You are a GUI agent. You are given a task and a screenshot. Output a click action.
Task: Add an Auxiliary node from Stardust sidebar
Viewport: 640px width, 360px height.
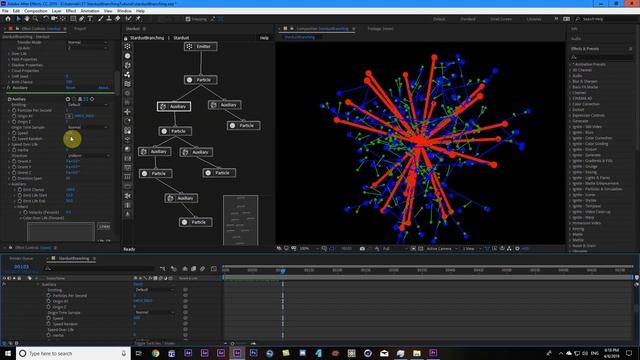pos(128,65)
